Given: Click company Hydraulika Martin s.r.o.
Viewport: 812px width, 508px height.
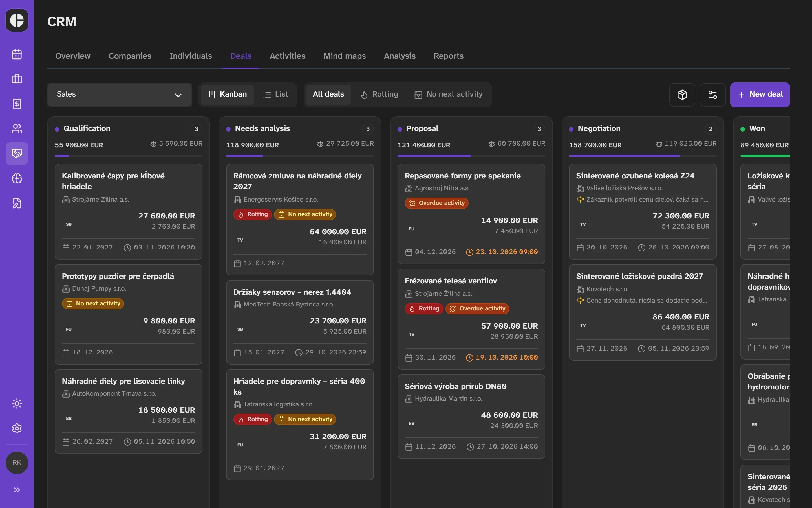Looking at the screenshot, I should point(448,399).
